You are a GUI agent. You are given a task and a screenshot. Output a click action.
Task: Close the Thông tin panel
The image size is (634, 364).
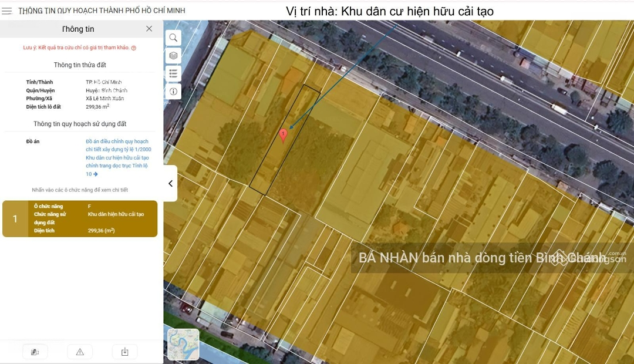pos(149,29)
